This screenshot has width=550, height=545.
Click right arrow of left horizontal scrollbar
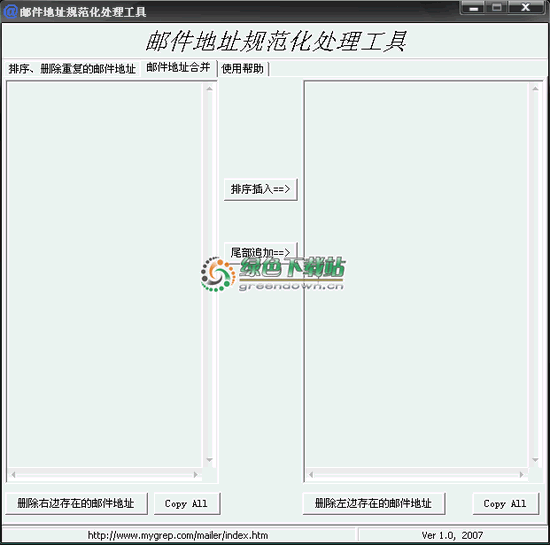pyautogui.click(x=196, y=475)
